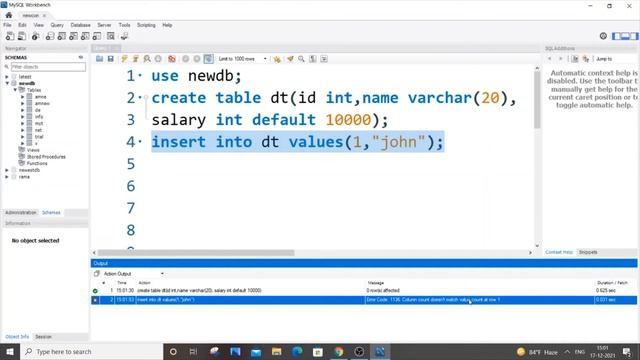Click Reconnect to DBMS icon
This screenshot has height=360, width=640.
[124, 36]
